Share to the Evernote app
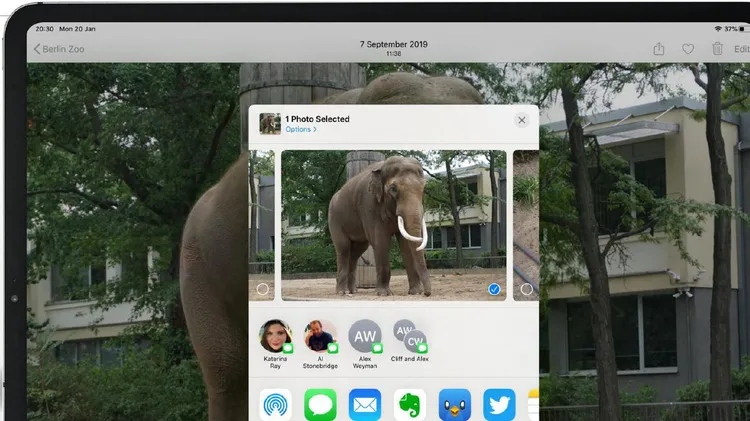The width and height of the screenshot is (750, 421). (x=410, y=405)
